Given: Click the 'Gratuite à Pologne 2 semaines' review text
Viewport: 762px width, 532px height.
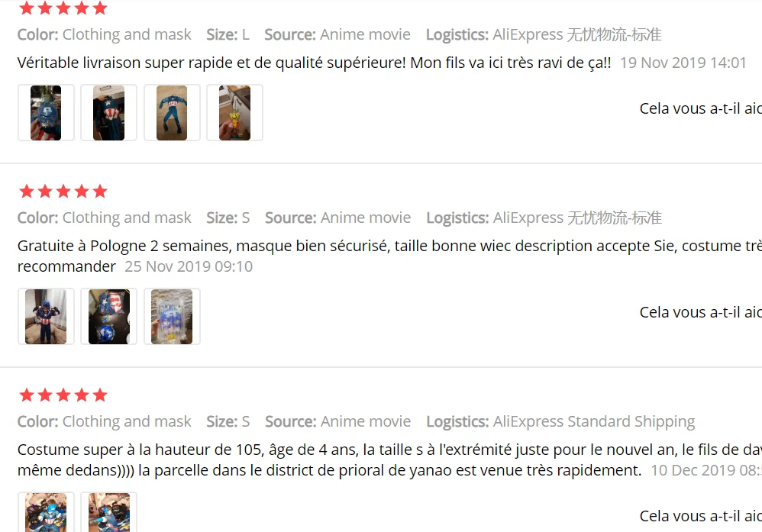Looking at the screenshot, I should point(389,256).
